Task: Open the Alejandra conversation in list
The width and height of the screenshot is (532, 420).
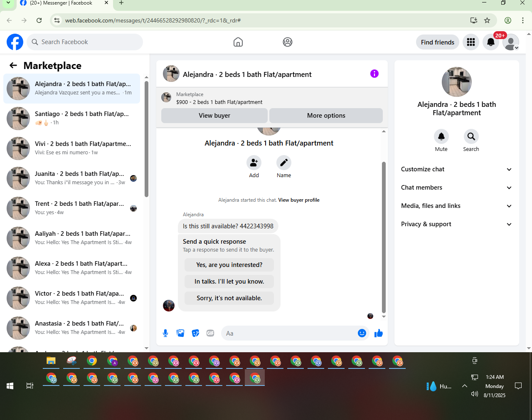Action: click(71, 89)
